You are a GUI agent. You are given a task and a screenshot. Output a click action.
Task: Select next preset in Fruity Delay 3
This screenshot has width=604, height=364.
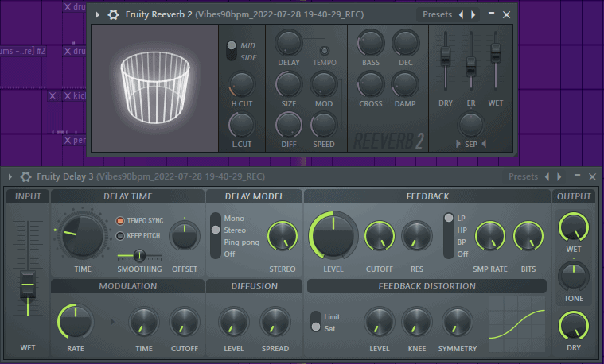(559, 176)
